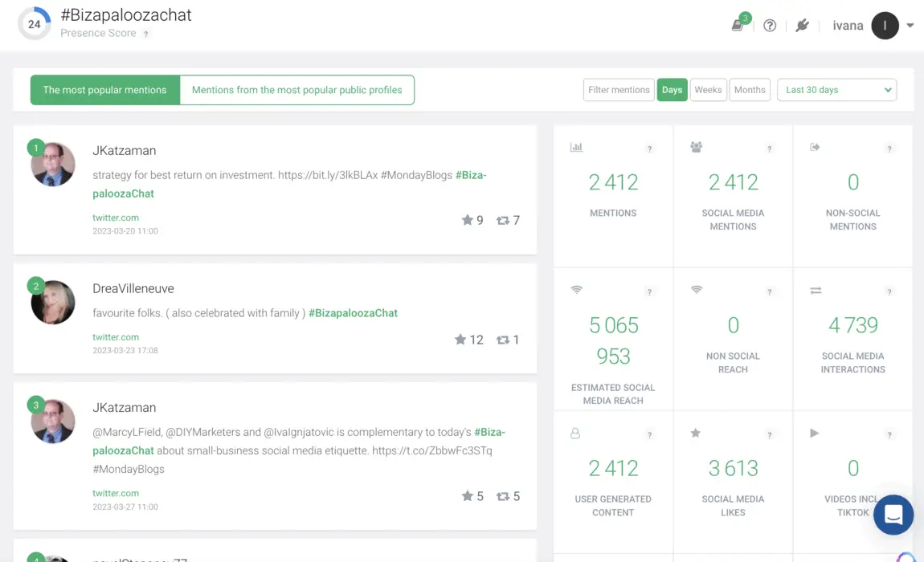The width and height of the screenshot is (924, 562).
Task: Click play icon in Videos incl. TikTok card
Action: coord(815,434)
